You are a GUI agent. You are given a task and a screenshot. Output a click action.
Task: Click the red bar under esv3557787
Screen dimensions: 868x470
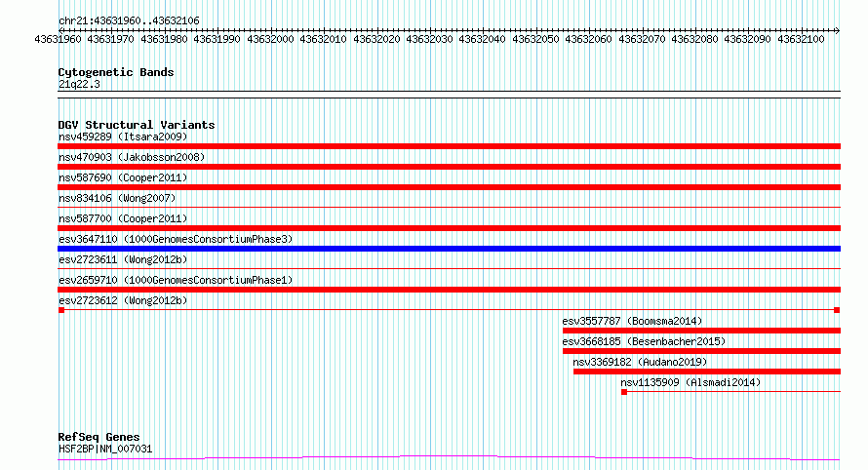[x=701, y=331]
